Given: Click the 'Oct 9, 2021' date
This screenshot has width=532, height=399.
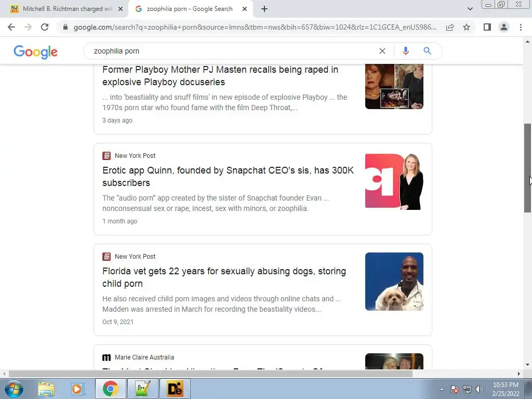Looking at the screenshot, I should pyautogui.click(x=118, y=322).
